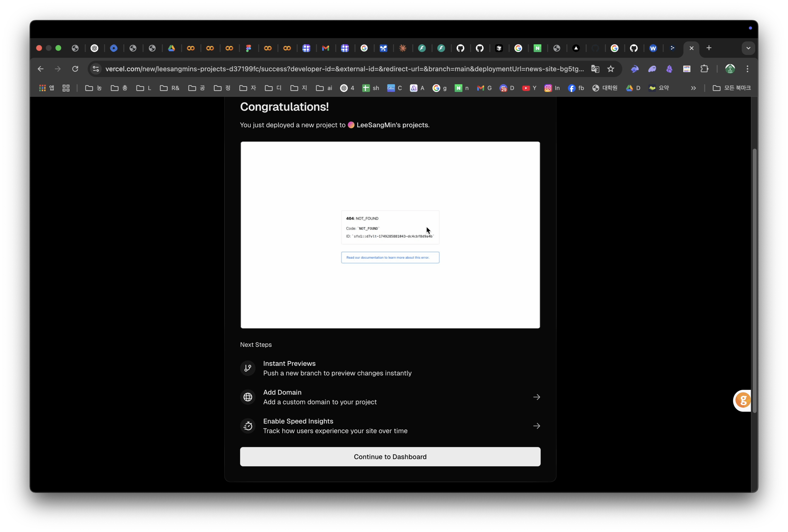Bookmark this page with the star
Screen dimensions: 788x532
(x=611, y=69)
